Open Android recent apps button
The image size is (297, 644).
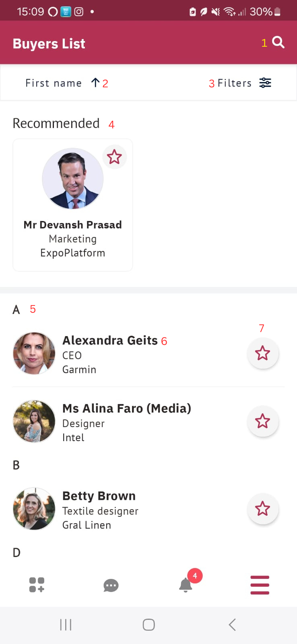point(66,625)
